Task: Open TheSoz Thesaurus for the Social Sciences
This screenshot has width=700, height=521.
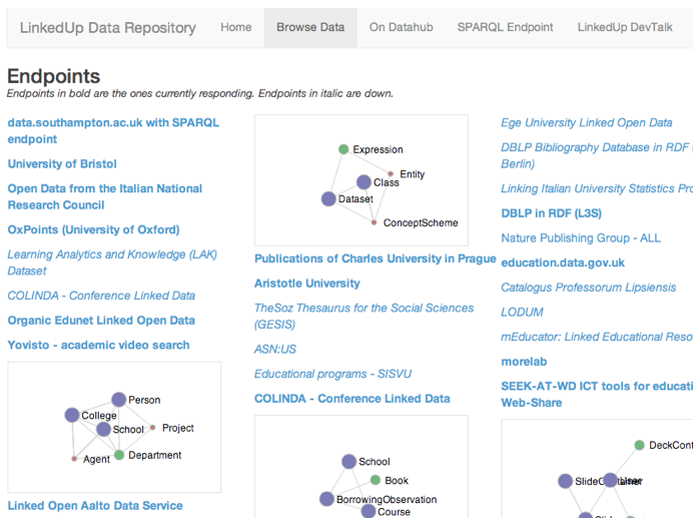Action: [x=364, y=316]
